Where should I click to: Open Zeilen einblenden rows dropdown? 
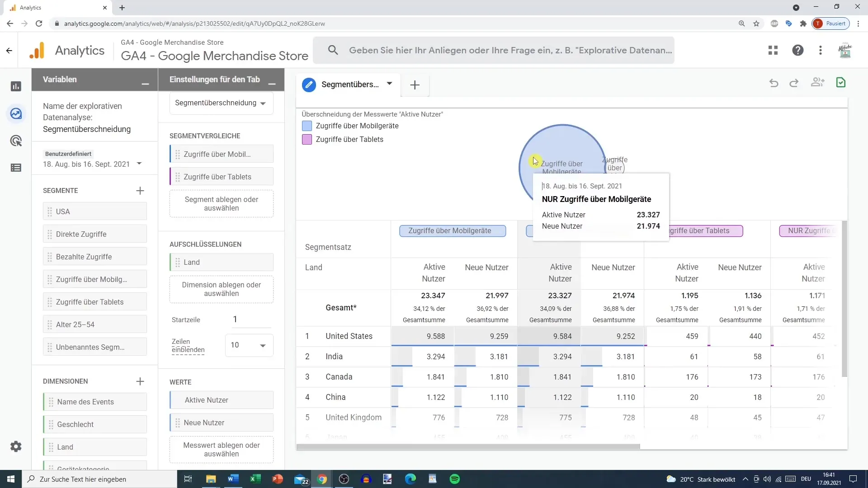tap(249, 345)
